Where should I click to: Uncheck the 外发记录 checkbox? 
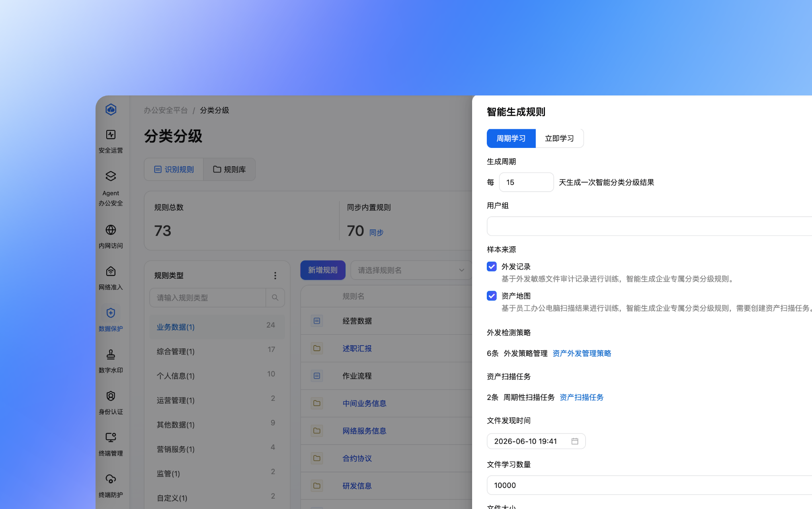coord(492,266)
